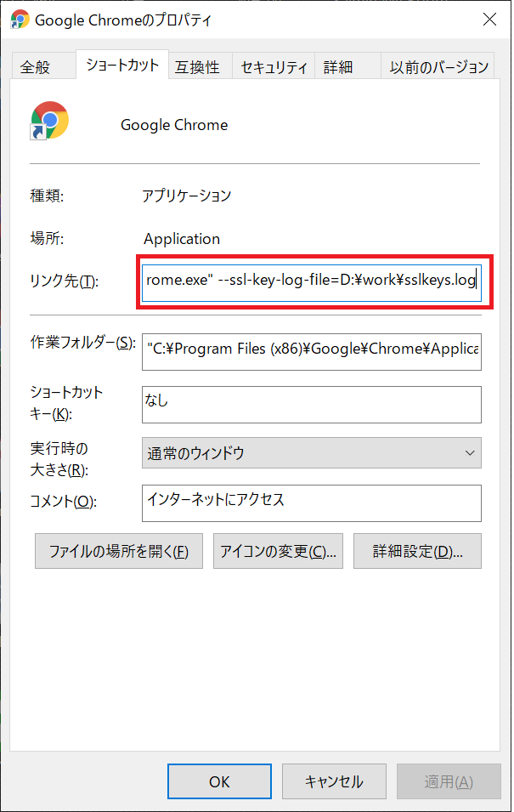Viewport: 514px width, 812px height.
Task: Switch to the 全般 tab
Action: point(43,66)
